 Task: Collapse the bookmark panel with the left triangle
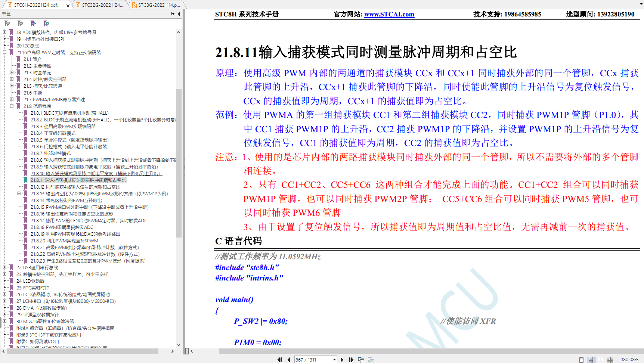pyautogui.click(x=179, y=14)
